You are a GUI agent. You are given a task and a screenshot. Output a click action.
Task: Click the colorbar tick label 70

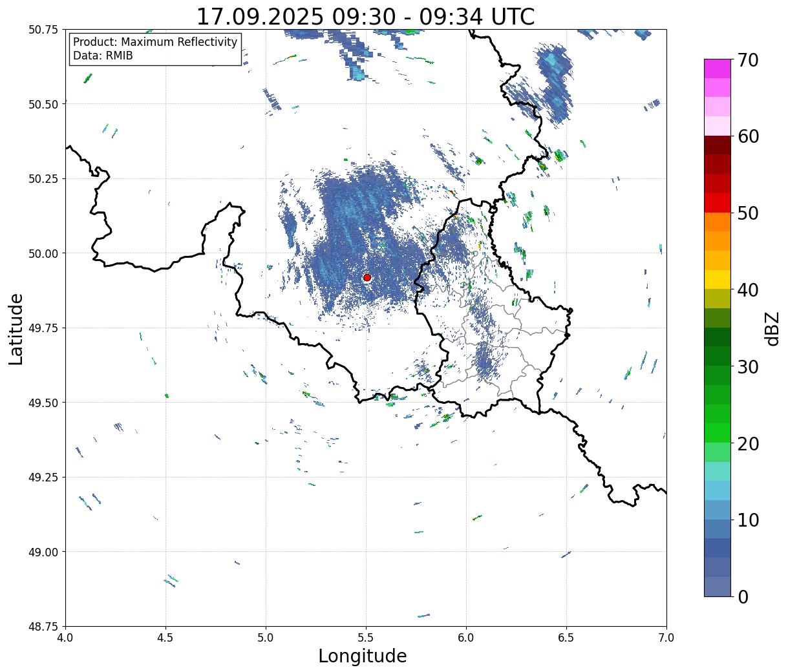[748, 60]
